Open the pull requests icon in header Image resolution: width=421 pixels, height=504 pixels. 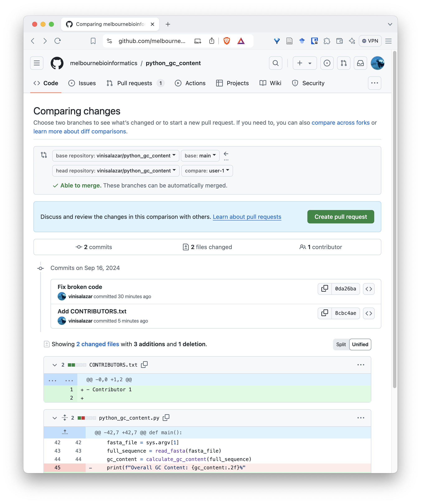tap(344, 63)
